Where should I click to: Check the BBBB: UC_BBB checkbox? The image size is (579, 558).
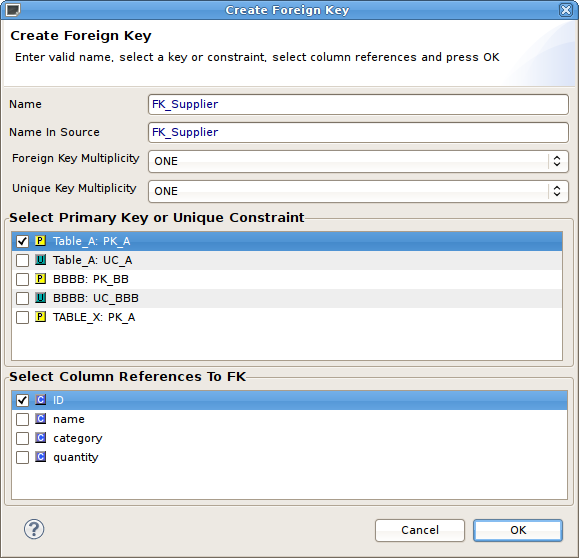click(22, 298)
